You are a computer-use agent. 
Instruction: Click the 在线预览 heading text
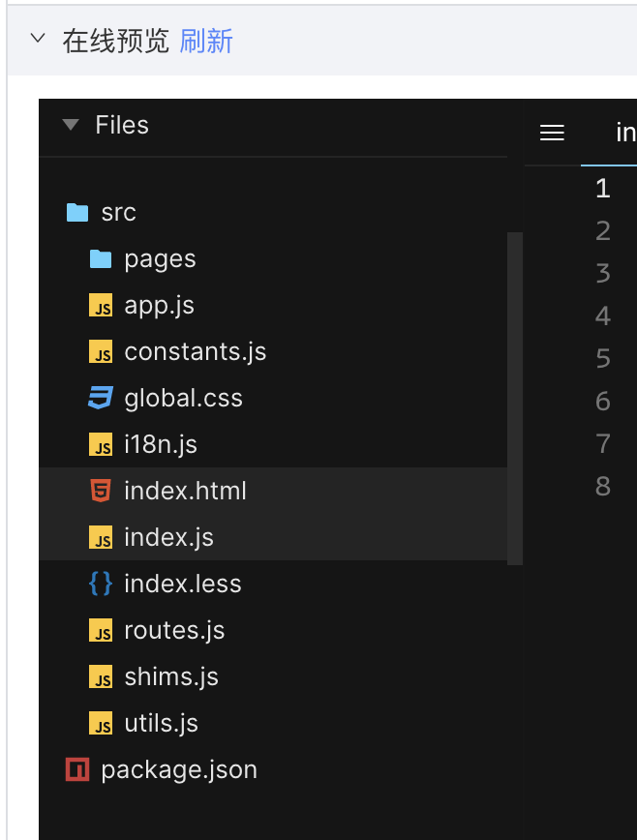pos(116,42)
